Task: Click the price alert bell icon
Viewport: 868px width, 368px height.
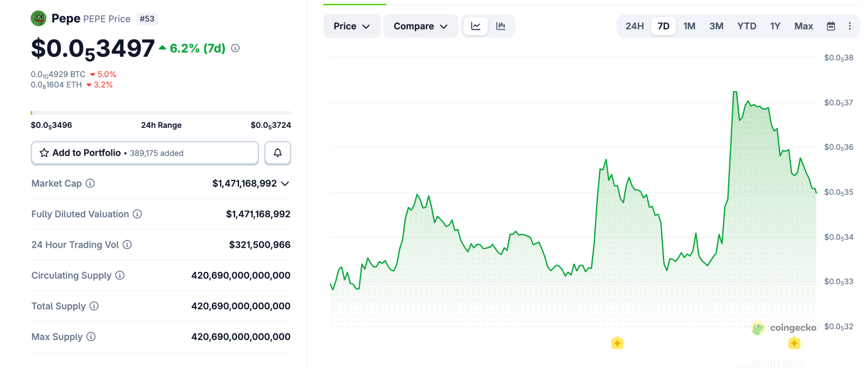Action: click(x=278, y=153)
